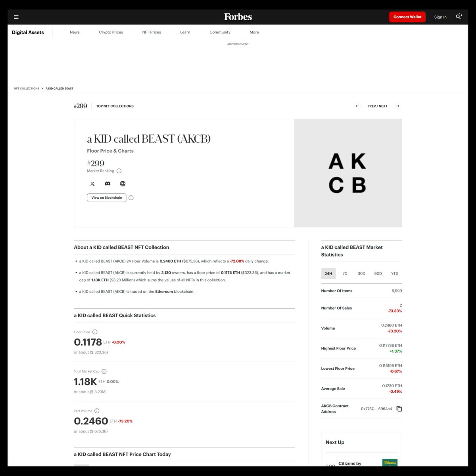Select the 7D statistics tab

(345, 274)
